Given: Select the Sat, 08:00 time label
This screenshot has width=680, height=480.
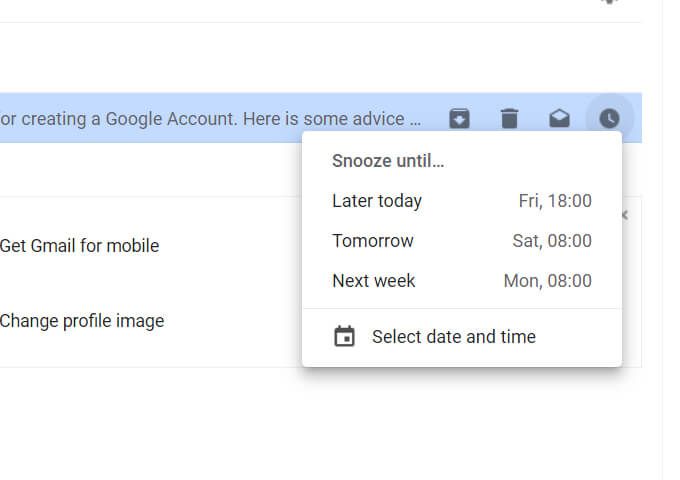Looking at the screenshot, I should click(552, 241).
